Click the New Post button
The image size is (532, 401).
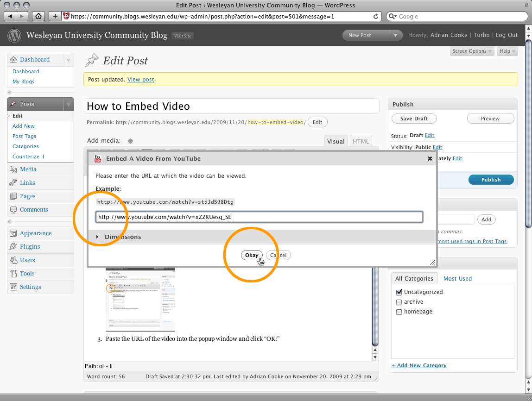coord(366,35)
